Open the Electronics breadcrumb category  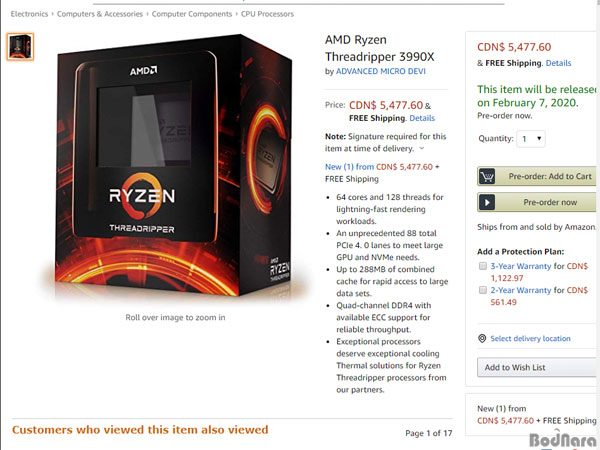tap(29, 14)
